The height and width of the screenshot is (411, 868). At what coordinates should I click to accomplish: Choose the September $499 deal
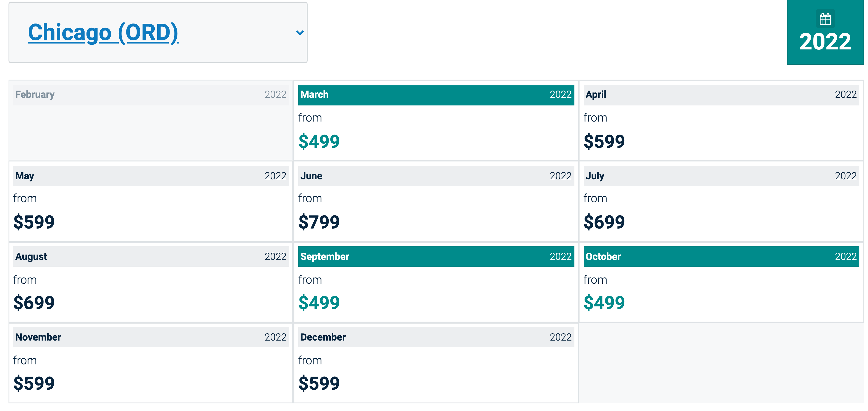click(319, 302)
